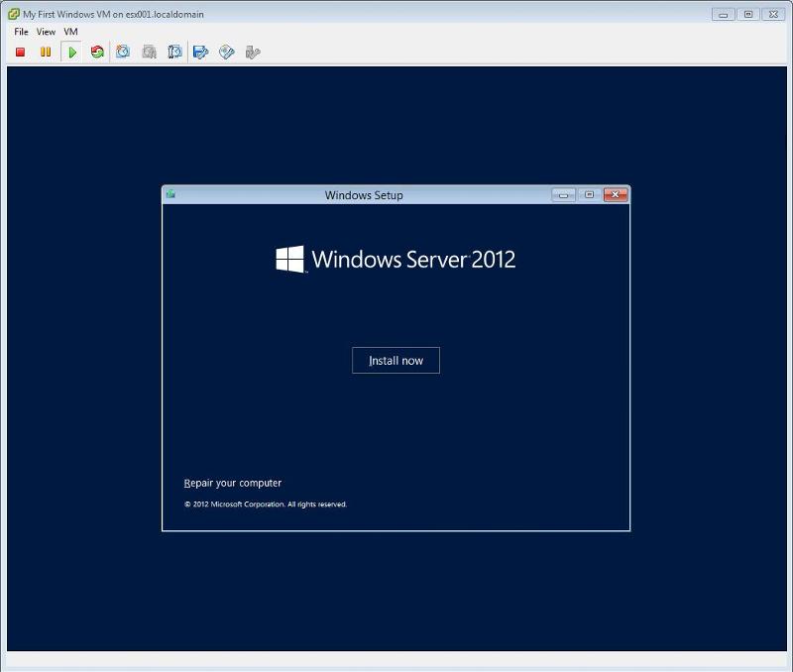793x672 pixels.
Task: Click the green Power On button
Action: coord(71,53)
